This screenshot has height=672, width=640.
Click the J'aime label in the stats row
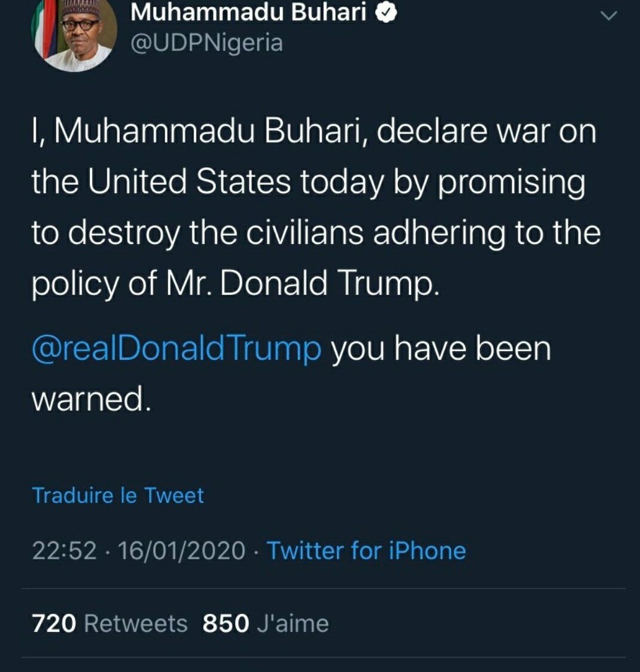tap(292, 623)
